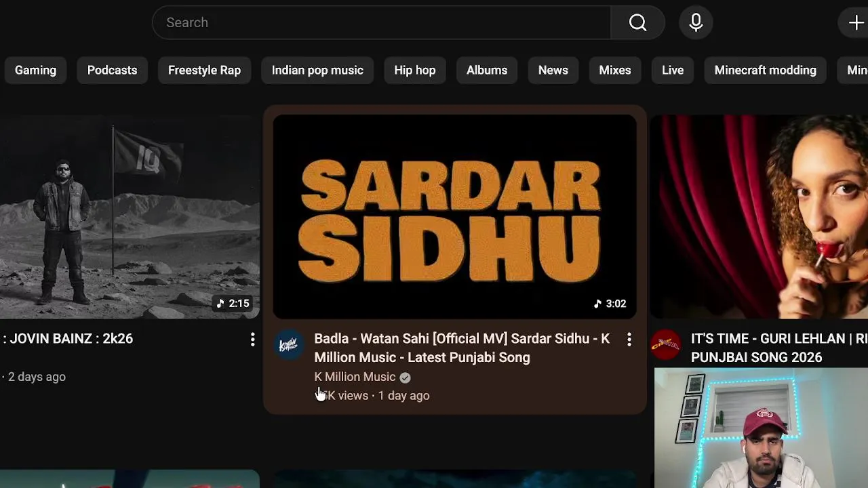This screenshot has width=868, height=488.
Task: Open the Badla - Watan Sahi video title
Action: tap(462, 348)
